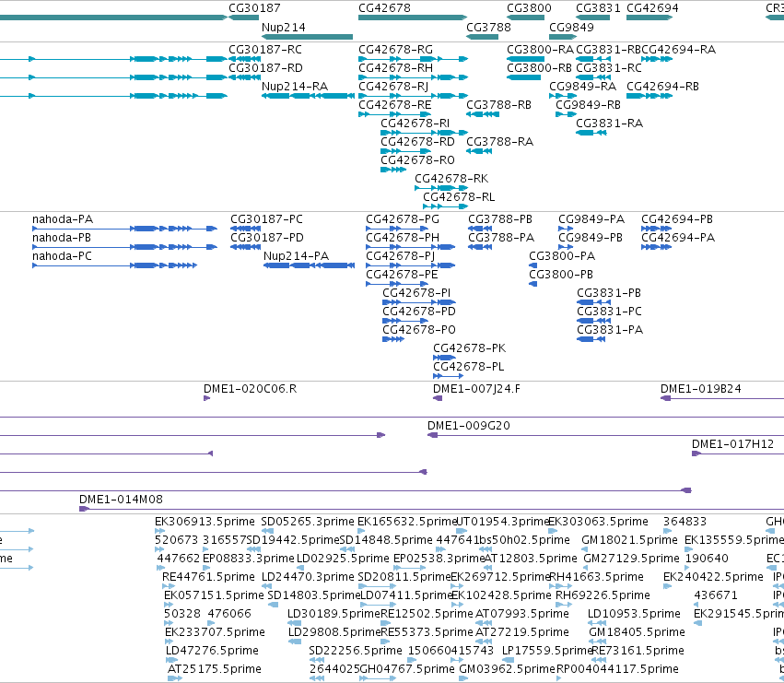Open transcript CG9849-RA
This screenshot has width=784, height=683.
pos(583,87)
